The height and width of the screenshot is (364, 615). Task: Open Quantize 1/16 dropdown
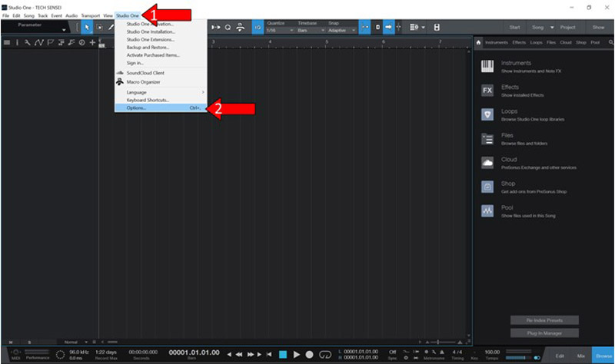tap(280, 30)
